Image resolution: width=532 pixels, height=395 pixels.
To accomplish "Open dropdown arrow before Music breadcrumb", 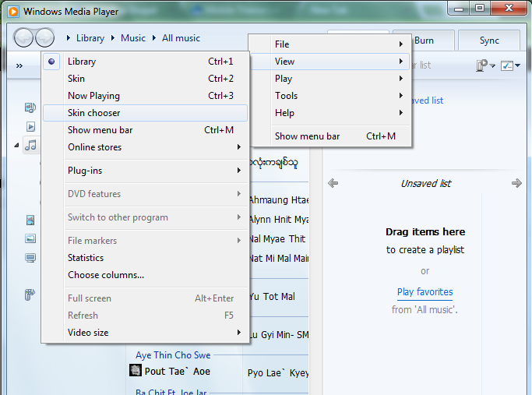I will (113, 38).
